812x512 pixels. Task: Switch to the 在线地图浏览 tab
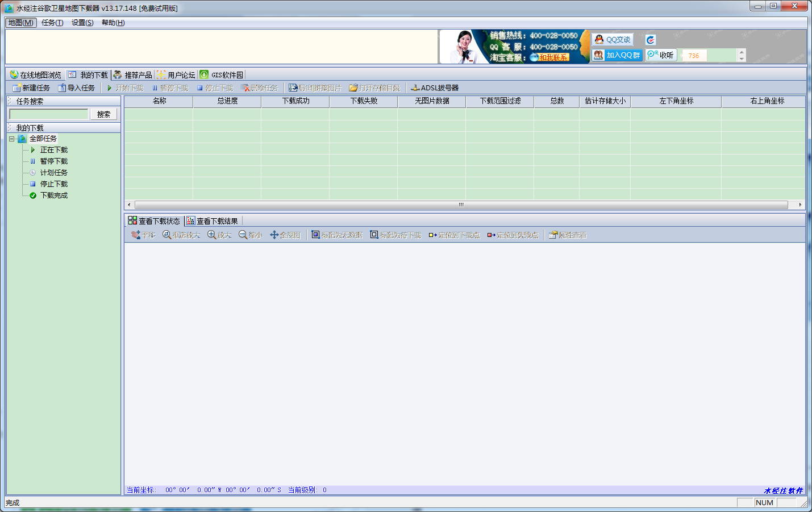pos(35,75)
